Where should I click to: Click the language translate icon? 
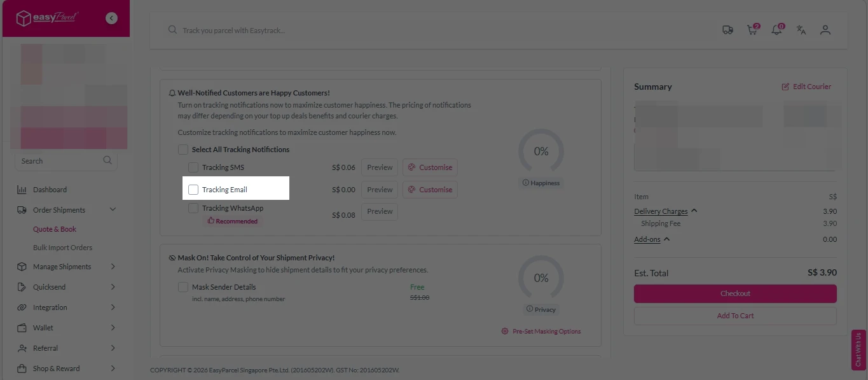pyautogui.click(x=801, y=30)
